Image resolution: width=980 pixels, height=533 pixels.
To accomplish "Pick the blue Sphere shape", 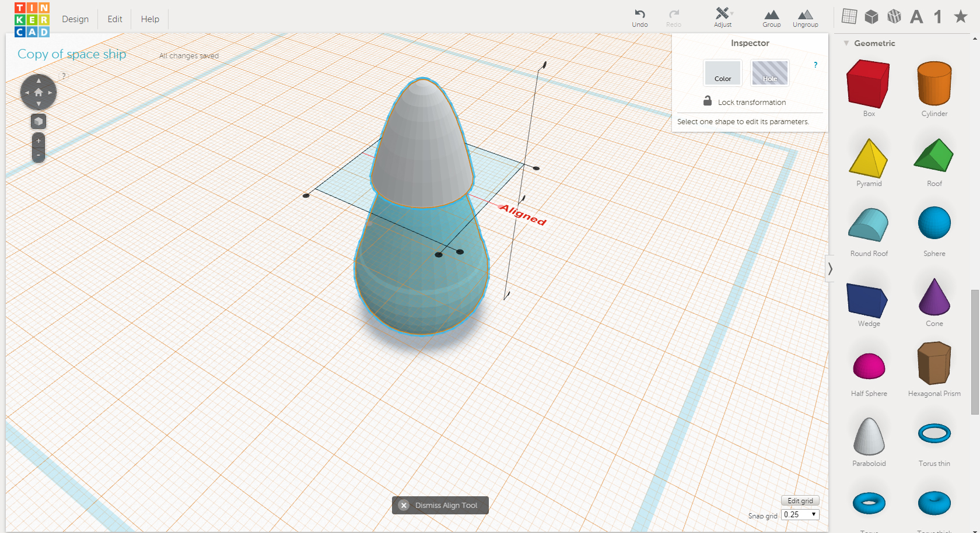I will point(935,223).
